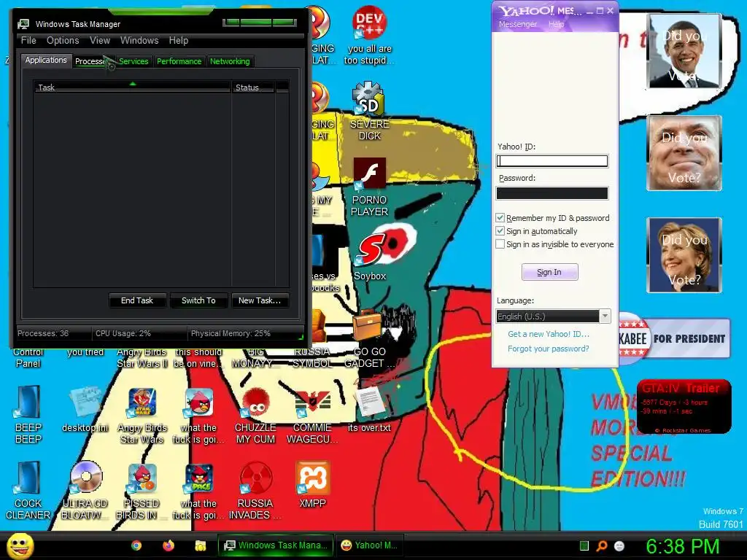This screenshot has height=560, width=747.
Task: Click the FOR PRESIDENT gadget banner
Action: coord(674,338)
